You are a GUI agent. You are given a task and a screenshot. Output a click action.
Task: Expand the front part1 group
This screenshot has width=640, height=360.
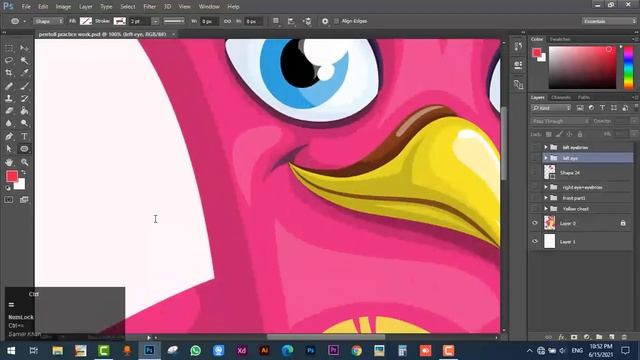[x=546, y=198]
